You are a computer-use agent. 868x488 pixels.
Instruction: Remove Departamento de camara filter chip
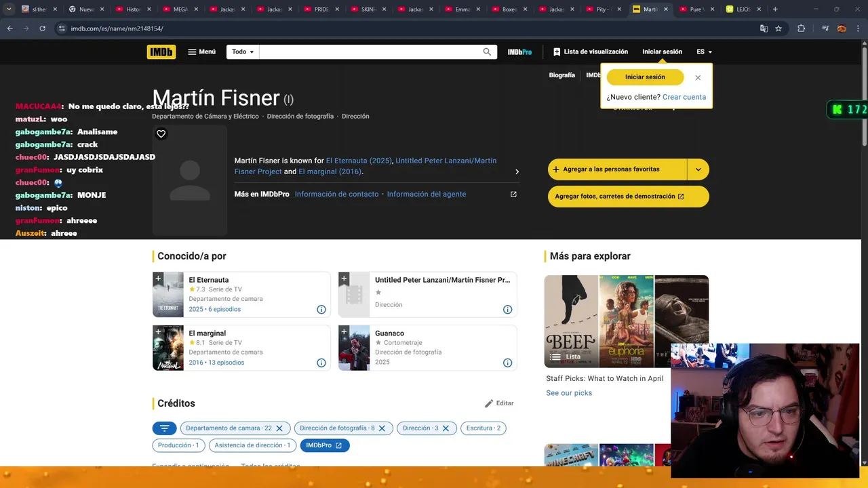coord(279,428)
